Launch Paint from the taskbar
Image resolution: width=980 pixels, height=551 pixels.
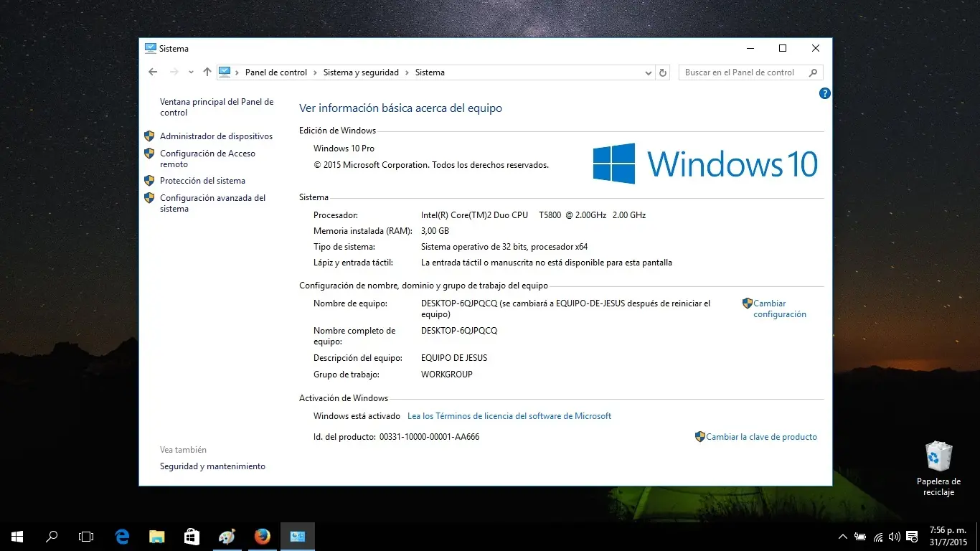point(227,536)
